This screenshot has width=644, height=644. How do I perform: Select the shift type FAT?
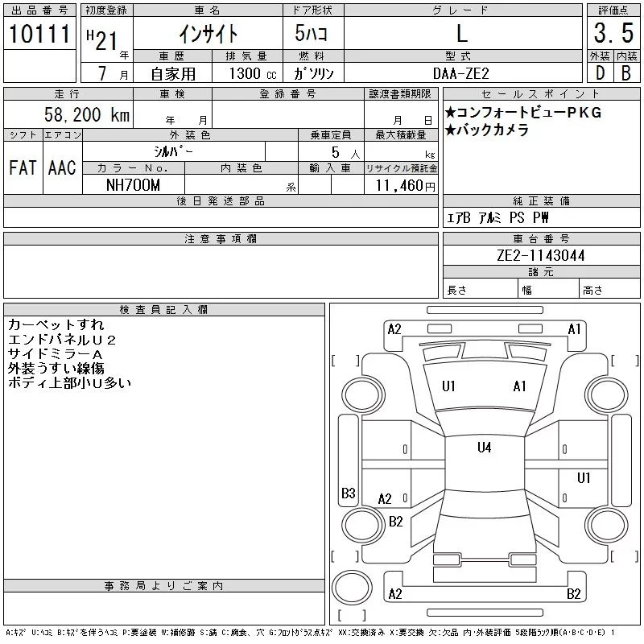coord(23,167)
